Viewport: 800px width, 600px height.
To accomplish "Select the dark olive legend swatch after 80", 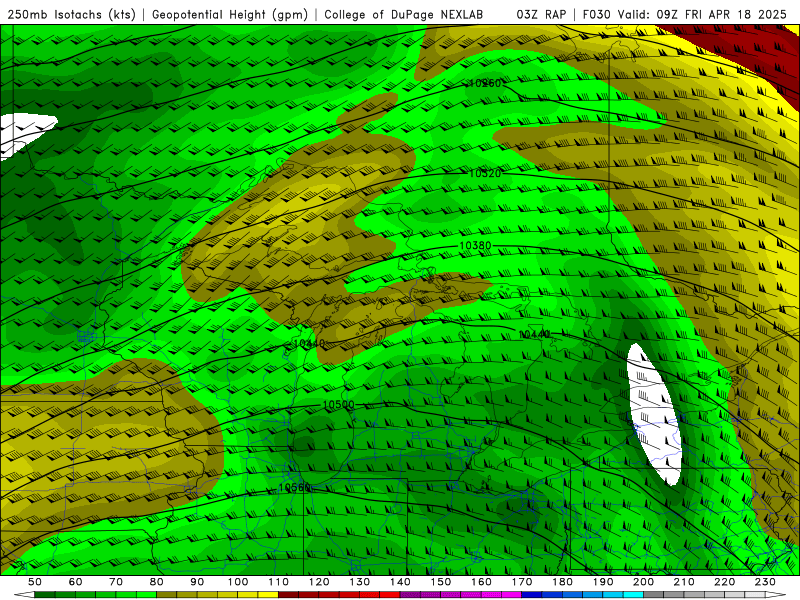I will (166, 595).
